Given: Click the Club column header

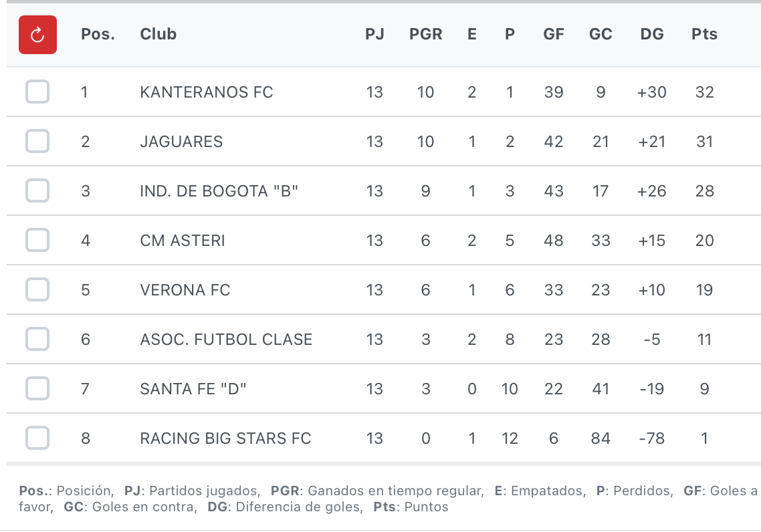Looking at the screenshot, I should click(x=158, y=34).
